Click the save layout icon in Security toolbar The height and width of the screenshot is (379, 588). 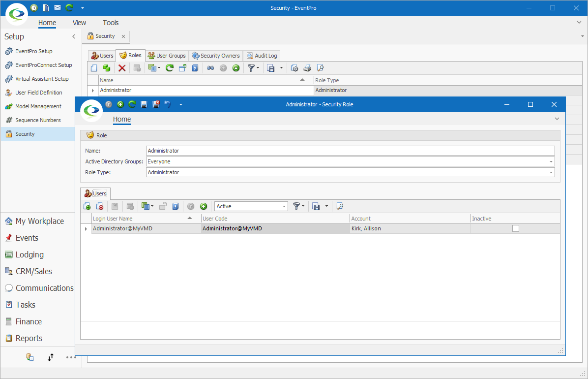click(x=271, y=68)
